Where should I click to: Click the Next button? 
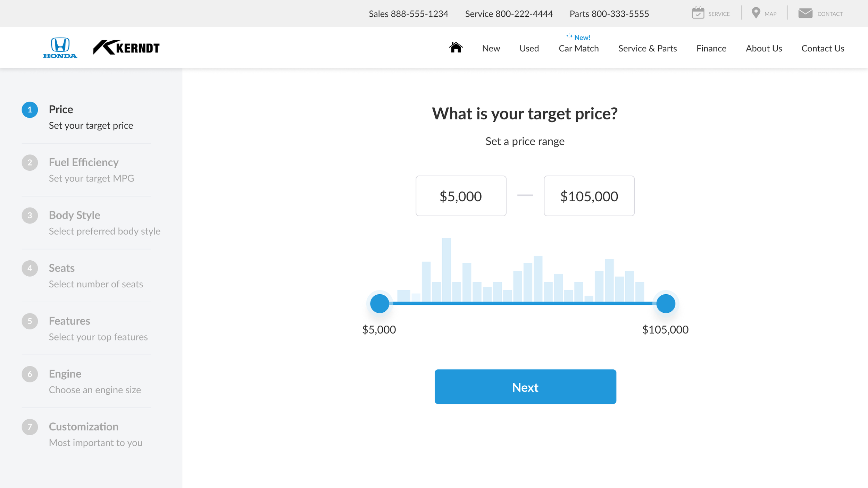pyautogui.click(x=525, y=387)
